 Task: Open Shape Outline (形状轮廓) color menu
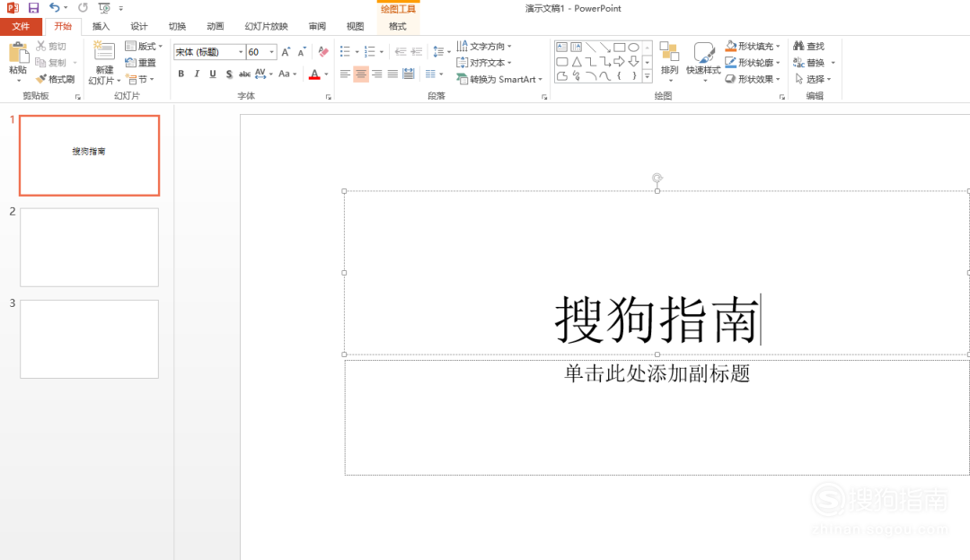(x=753, y=63)
